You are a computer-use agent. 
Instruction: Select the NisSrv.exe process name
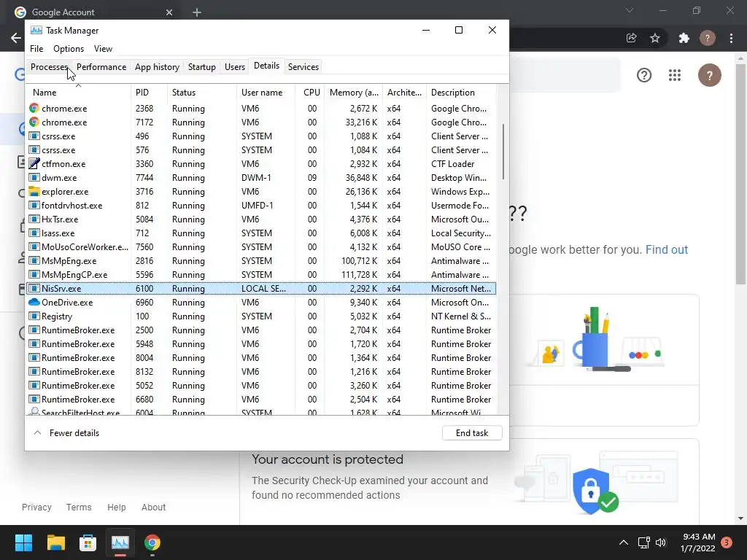(x=61, y=289)
